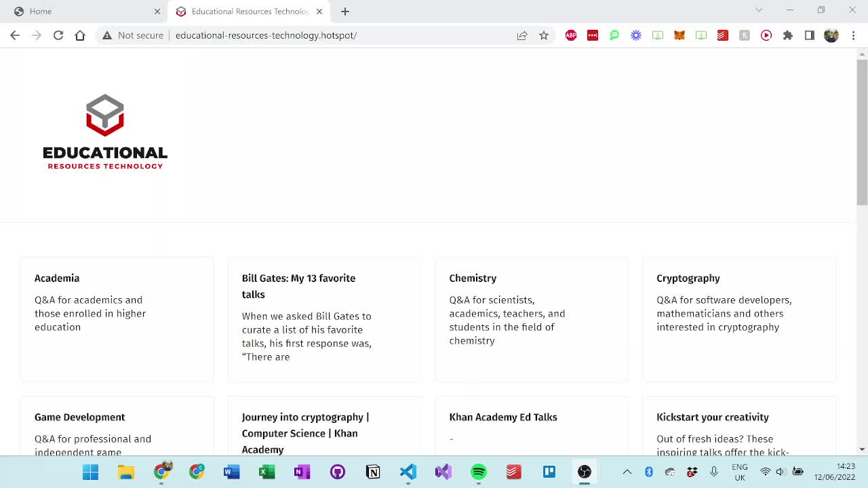868x488 pixels.
Task: Click the microphone tray icon
Action: point(713,472)
